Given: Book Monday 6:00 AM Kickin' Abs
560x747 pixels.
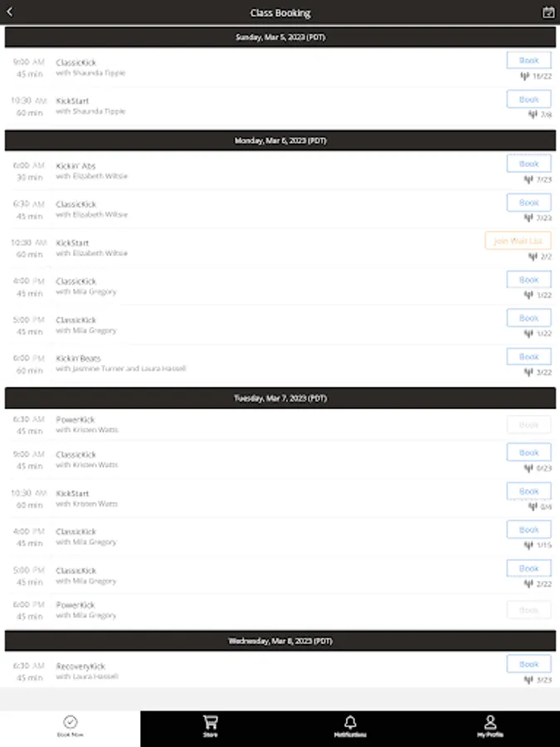Looking at the screenshot, I should (x=528, y=164).
